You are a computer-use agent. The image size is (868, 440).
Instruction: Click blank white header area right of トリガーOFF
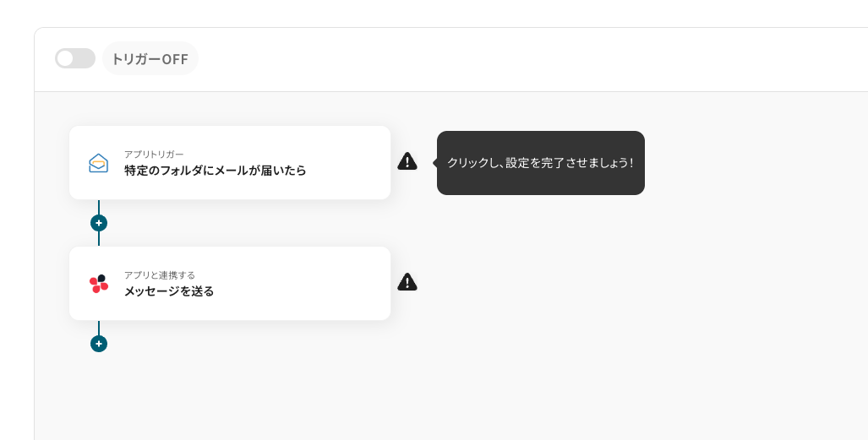[507, 59]
